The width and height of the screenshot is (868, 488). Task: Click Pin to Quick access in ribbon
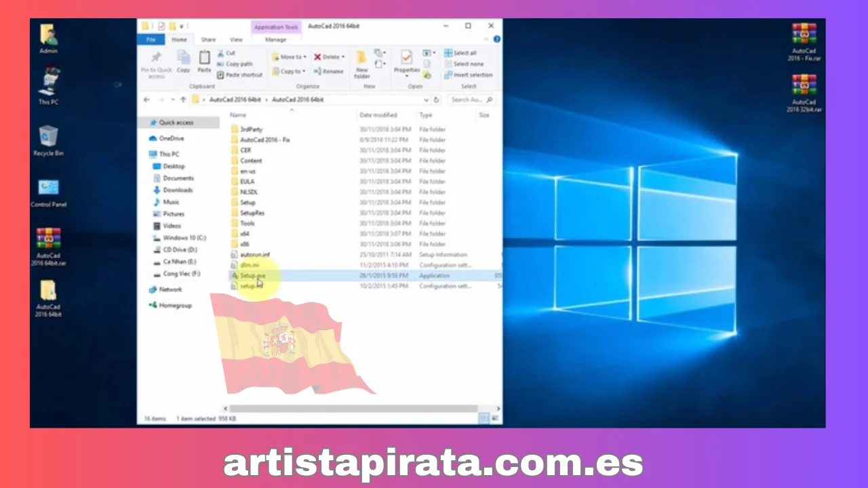[x=157, y=63]
